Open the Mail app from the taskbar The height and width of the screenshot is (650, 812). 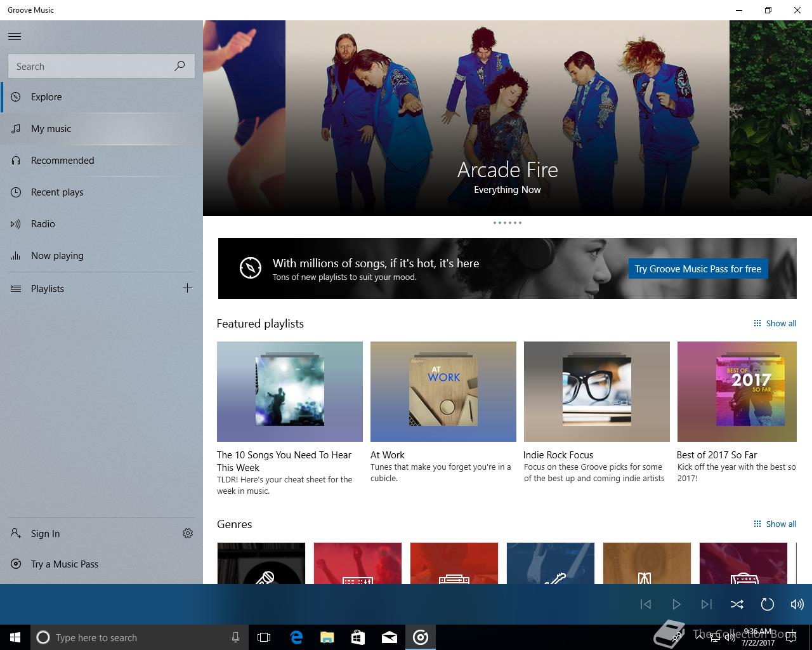tap(390, 637)
